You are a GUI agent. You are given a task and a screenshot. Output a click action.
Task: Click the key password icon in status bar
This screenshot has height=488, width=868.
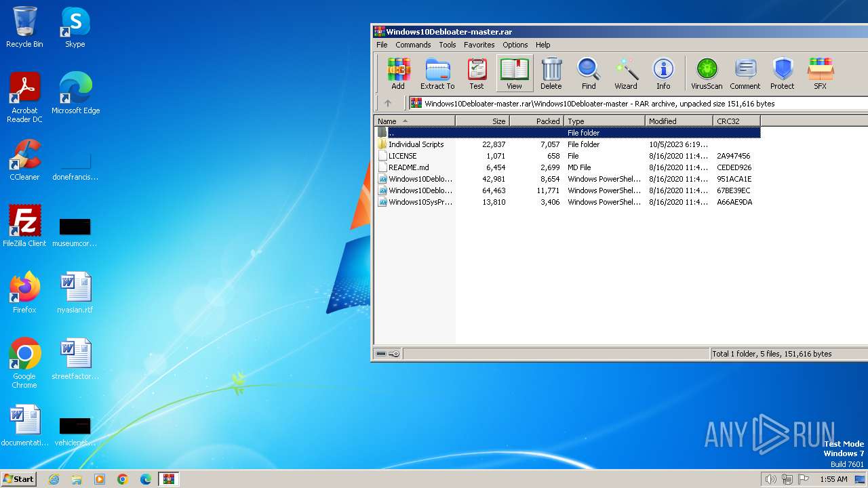(x=394, y=354)
